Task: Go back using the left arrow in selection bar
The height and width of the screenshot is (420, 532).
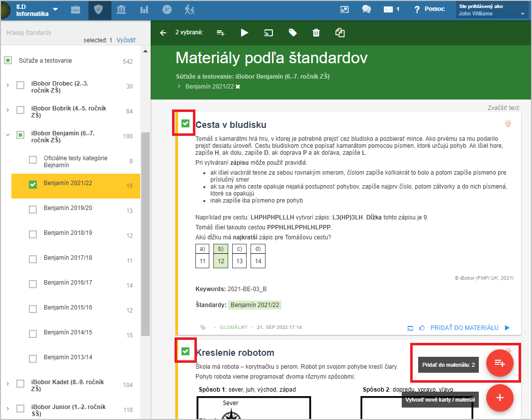Action: coord(163,33)
